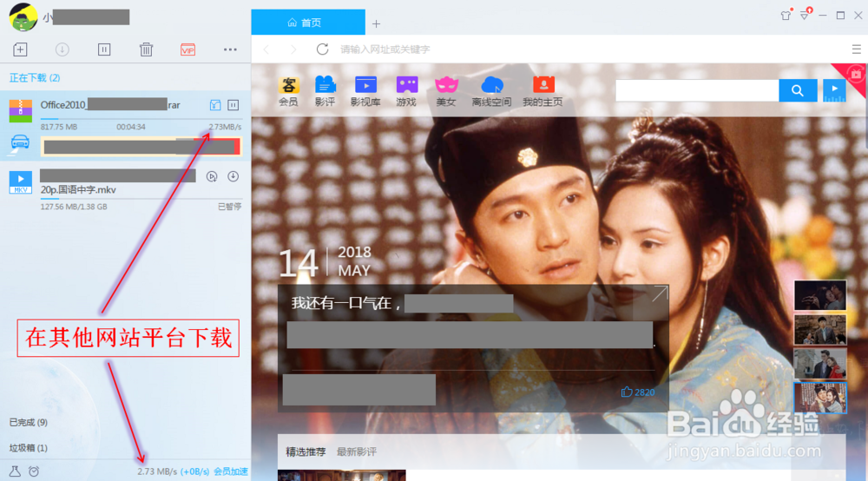868x481 pixels.
Task: Open the scheduled task clock icon
Action: click(34, 471)
